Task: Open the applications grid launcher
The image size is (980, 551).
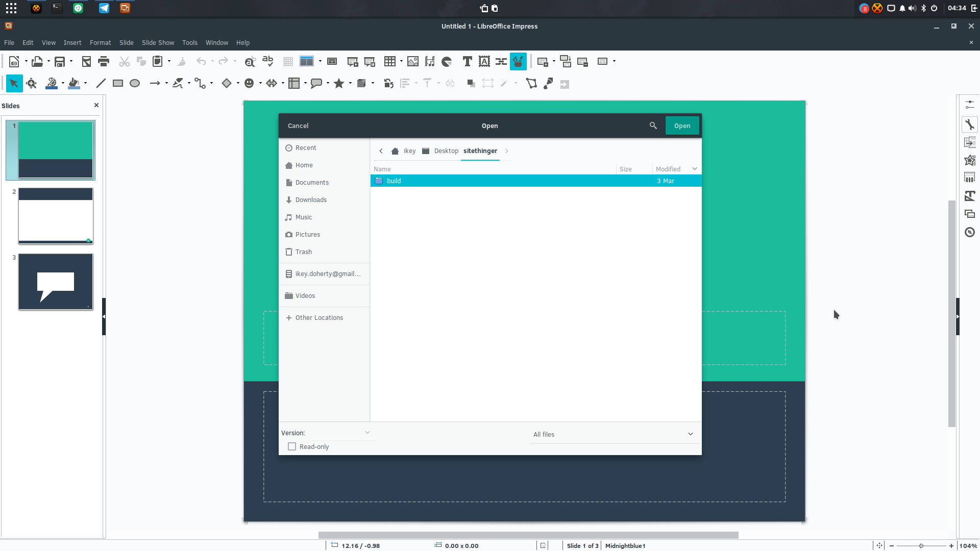Action: click(11, 8)
